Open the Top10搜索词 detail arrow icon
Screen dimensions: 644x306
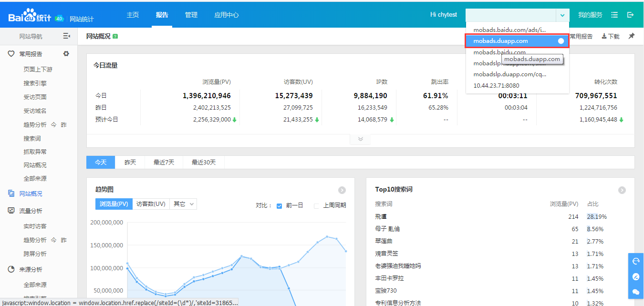point(622,190)
